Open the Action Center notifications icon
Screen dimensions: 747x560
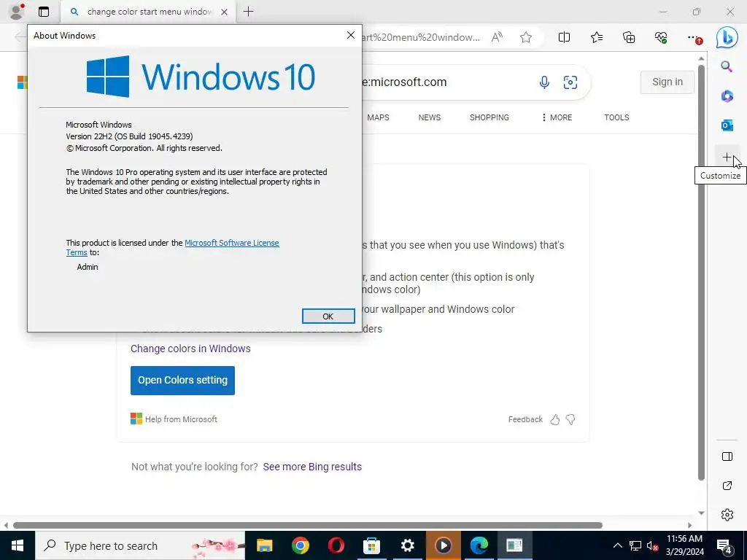(x=724, y=545)
